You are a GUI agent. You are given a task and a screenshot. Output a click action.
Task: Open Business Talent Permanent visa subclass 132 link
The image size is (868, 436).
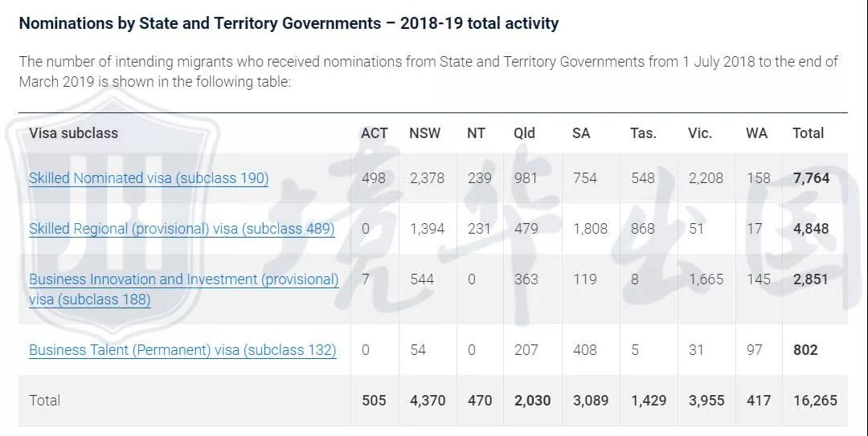click(182, 350)
